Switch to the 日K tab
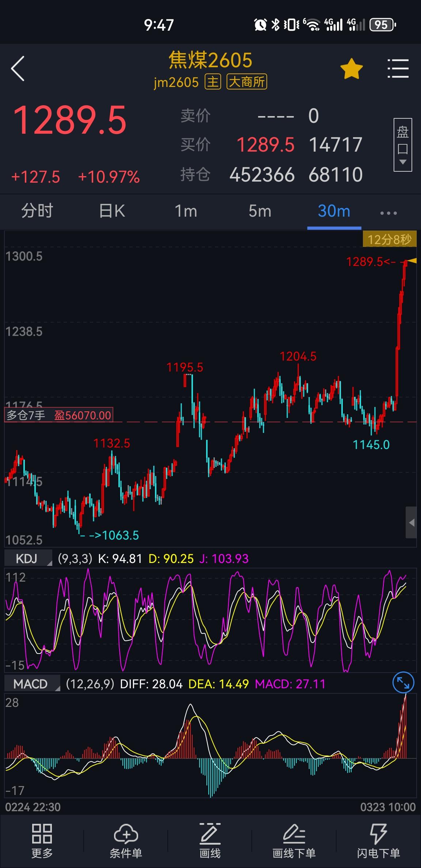This screenshot has width=421, height=868. (112, 211)
